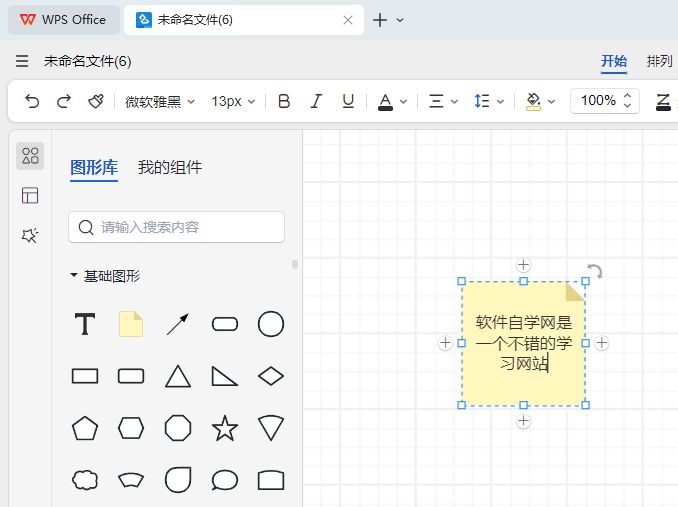The height and width of the screenshot is (507, 678).
Task: Open the 图形库 tab
Action: pyautogui.click(x=94, y=167)
